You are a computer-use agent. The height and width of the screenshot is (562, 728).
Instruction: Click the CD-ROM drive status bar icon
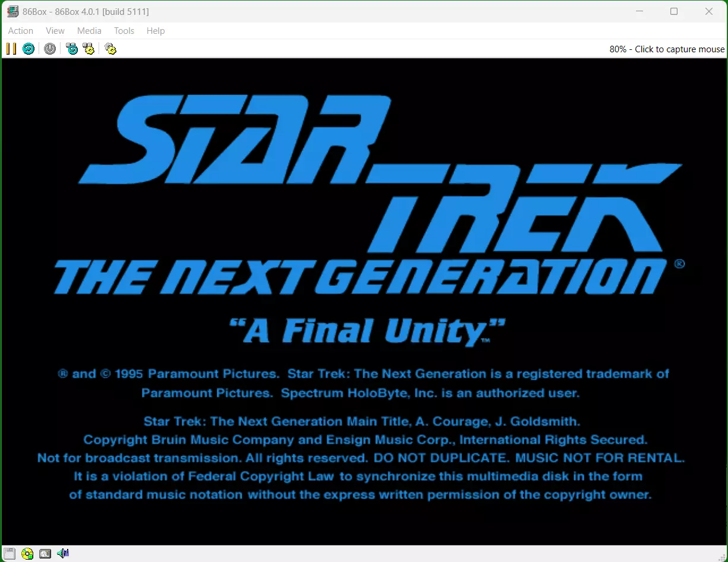click(27, 554)
